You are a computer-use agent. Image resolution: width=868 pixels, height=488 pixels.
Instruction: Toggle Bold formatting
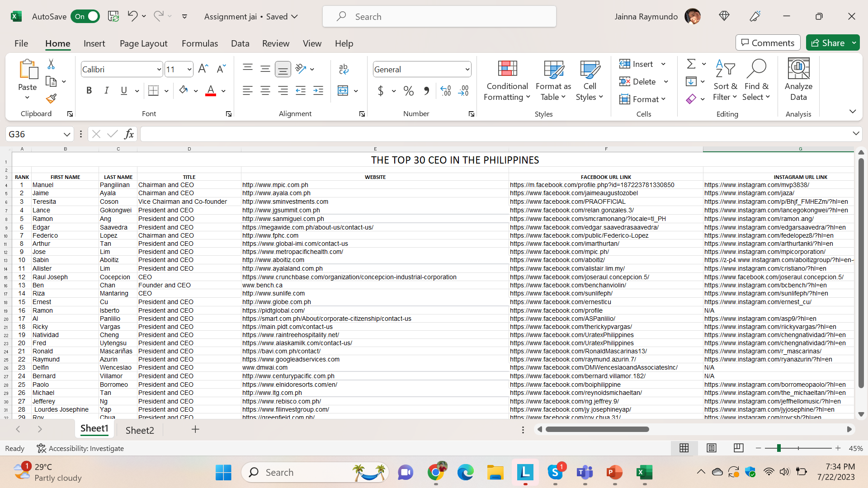coord(89,91)
